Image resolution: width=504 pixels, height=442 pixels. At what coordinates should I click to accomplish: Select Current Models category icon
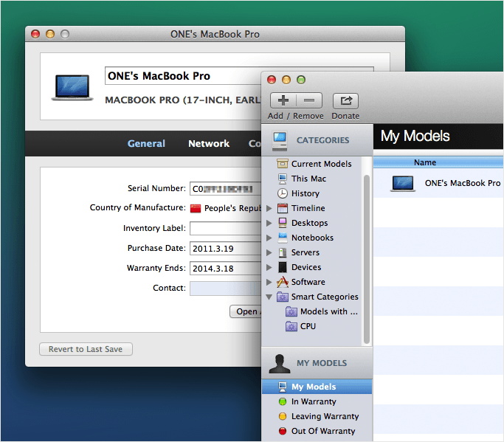[x=282, y=164]
